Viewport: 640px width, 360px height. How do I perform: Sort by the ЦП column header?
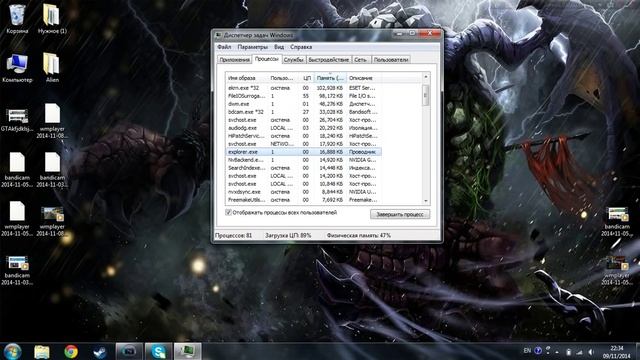click(x=307, y=78)
